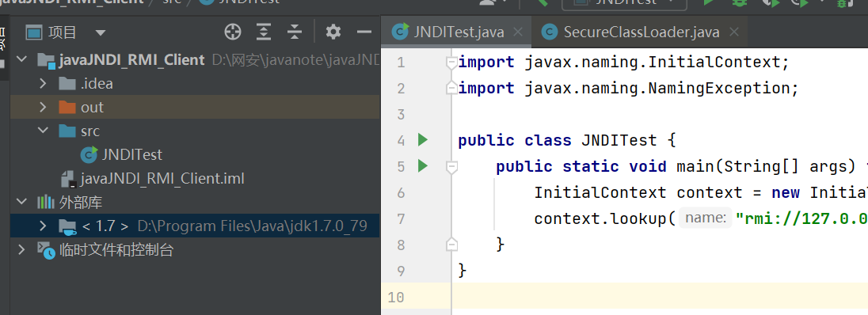The height and width of the screenshot is (315, 868).
Task: Click the blue src source folder icon
Action: click(x=67, y=131)
